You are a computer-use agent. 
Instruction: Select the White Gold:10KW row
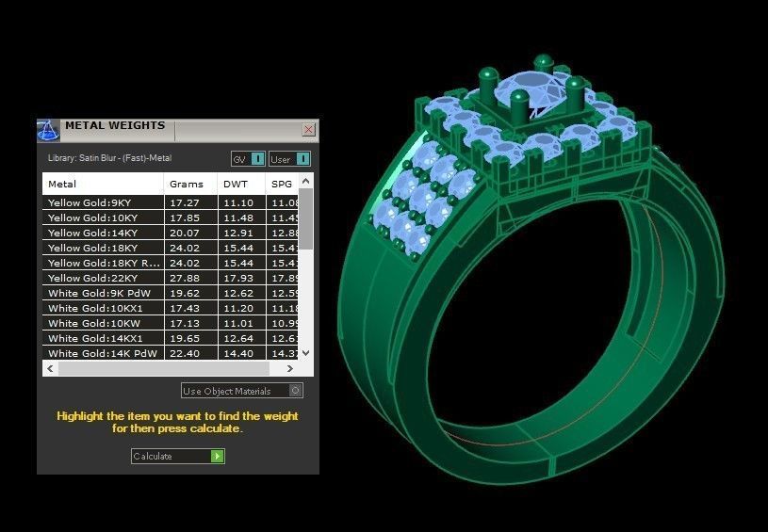tap(171, 323)
